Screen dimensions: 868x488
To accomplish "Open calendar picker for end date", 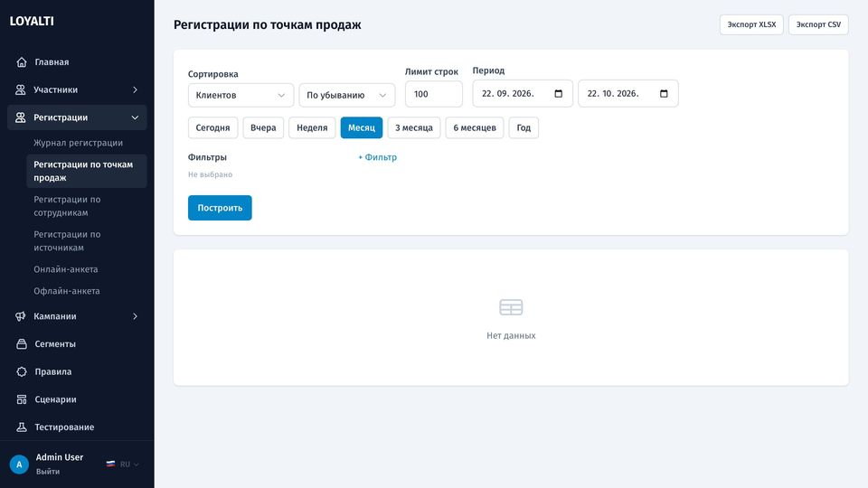I will coord(664,93).
